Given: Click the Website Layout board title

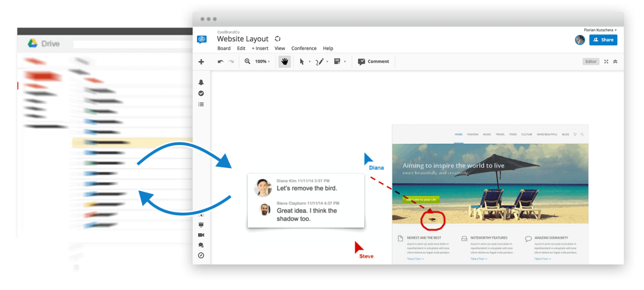Looking at the screenshot, I should pos(243,39).
